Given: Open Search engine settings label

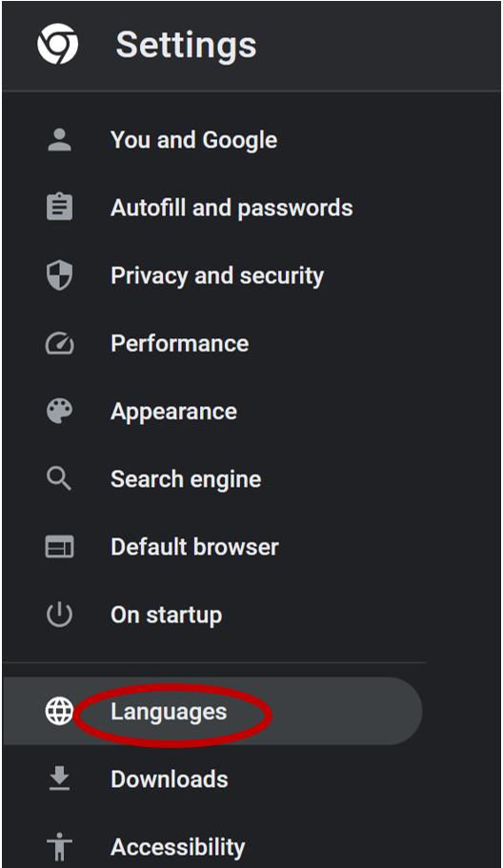Looking at the screenshot, I should click(x=186, y=479).
